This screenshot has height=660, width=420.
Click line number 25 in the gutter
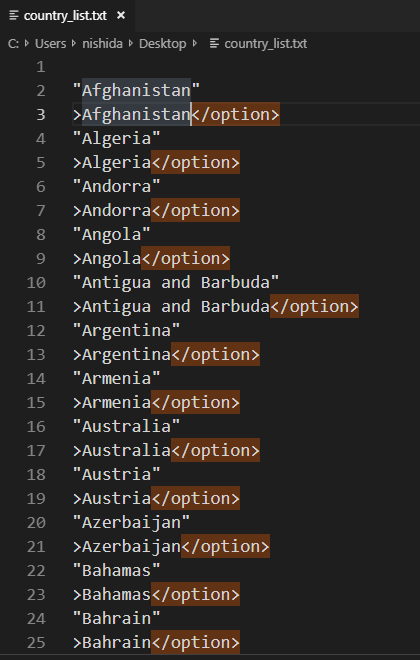pos(36,642)
